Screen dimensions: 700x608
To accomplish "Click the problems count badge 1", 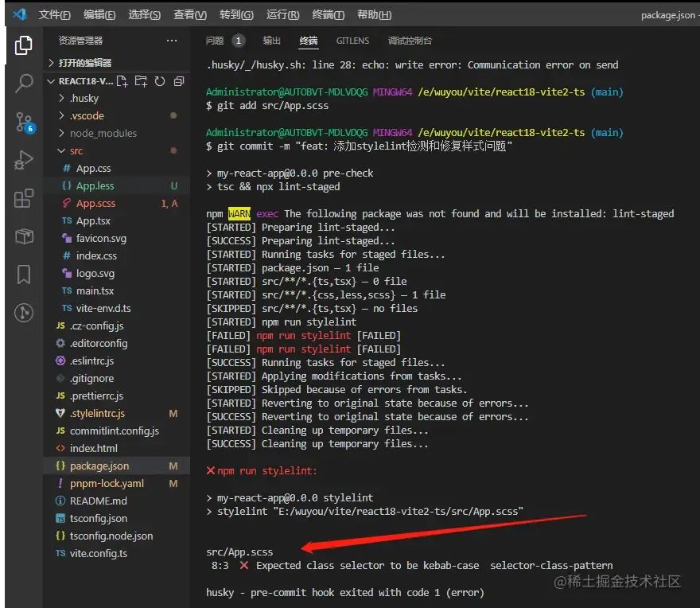I will 239,41.
